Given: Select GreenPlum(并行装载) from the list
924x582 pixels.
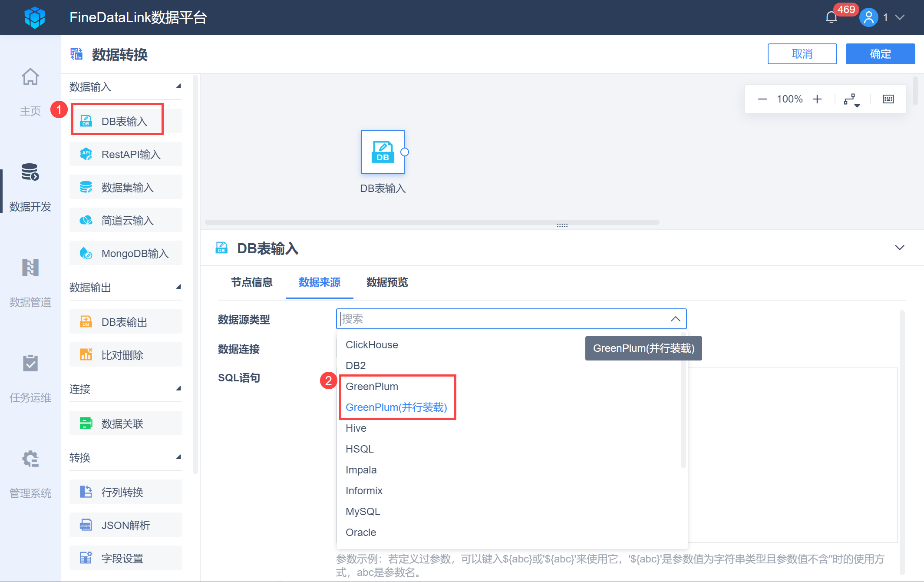Looking at the screenshot, I should tap(396, 407).
